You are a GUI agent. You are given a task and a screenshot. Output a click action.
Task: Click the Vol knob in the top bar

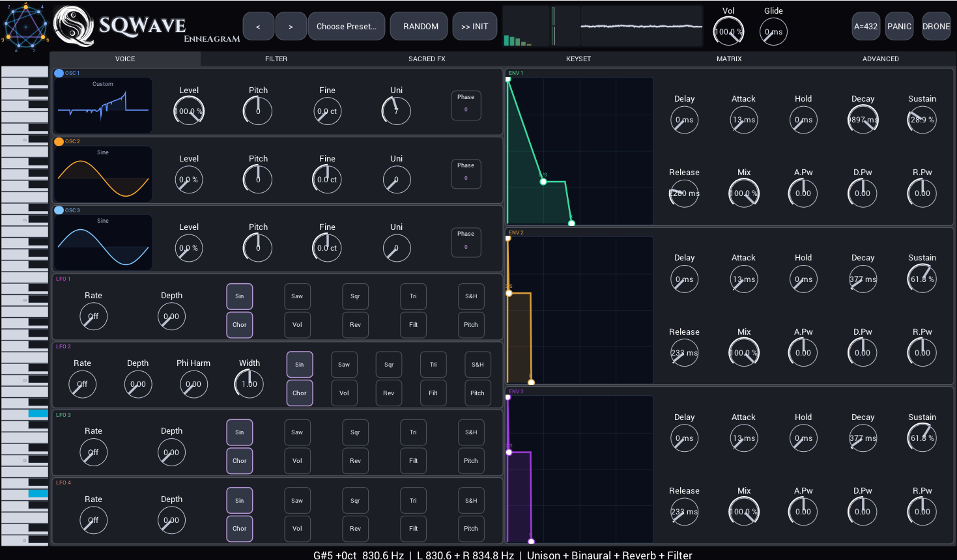point(728,31)
